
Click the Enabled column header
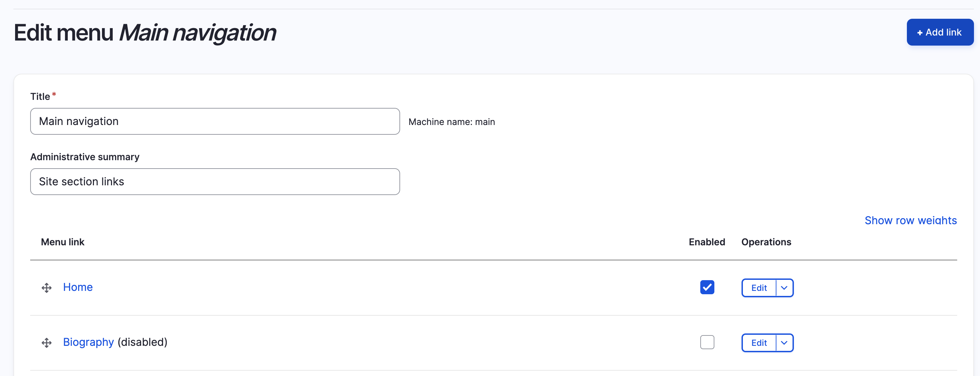coord(706,242)
